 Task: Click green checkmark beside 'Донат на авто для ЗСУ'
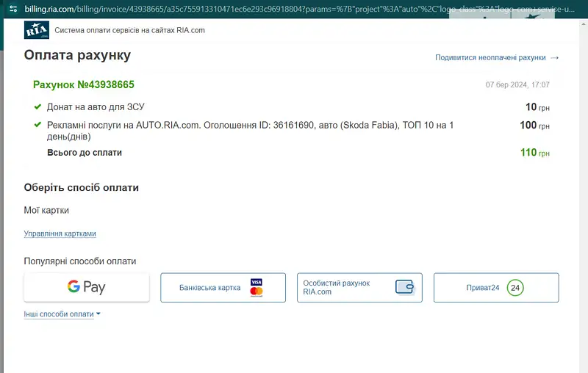coord(37,106)
